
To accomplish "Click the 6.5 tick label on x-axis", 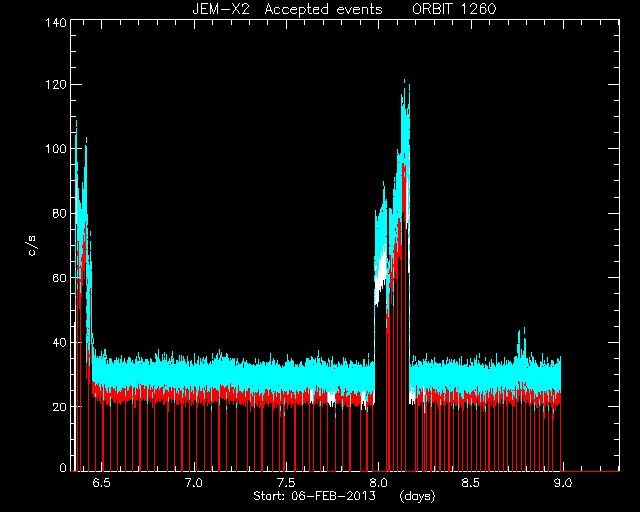I will [x=101, y=483].
